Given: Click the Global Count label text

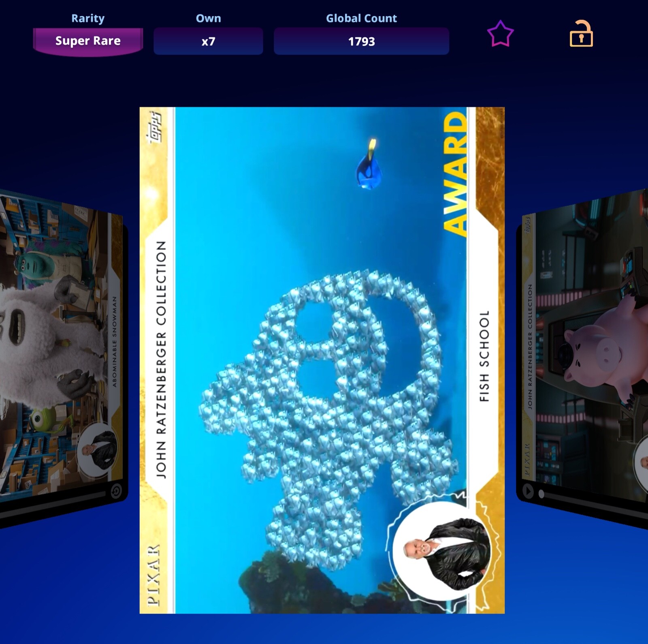Looking at the screenshot, I should (x=361, y=18).
